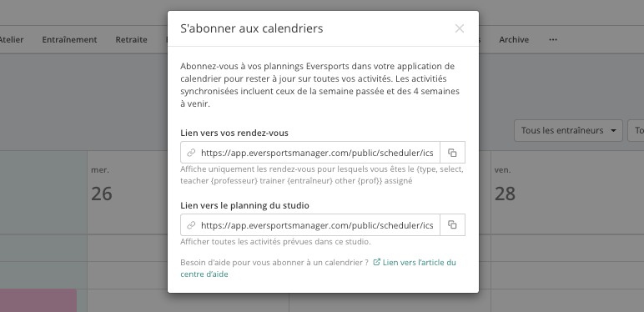Switch to the Entraînement tab

pos(69,40)
